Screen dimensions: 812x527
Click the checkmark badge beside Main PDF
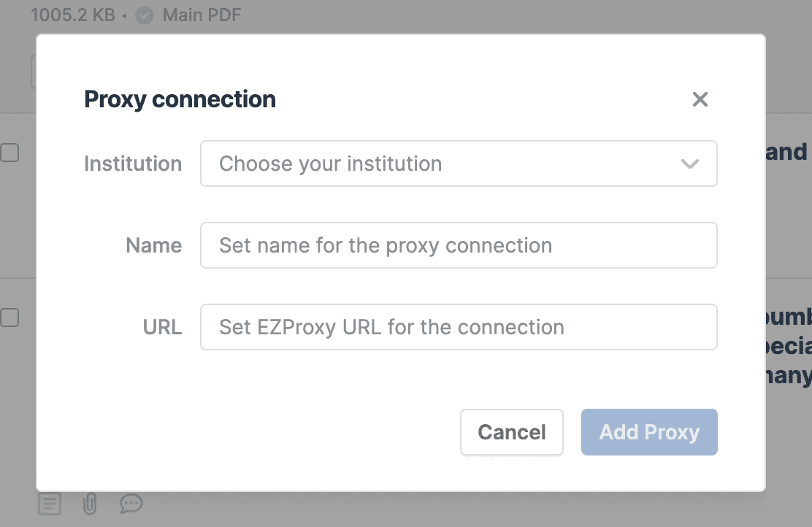145,15
